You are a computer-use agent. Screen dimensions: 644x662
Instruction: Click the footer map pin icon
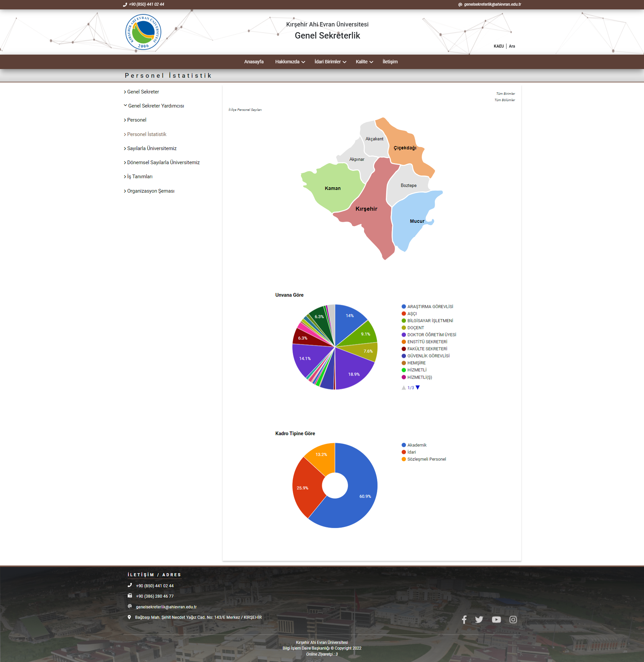point(129,617)
